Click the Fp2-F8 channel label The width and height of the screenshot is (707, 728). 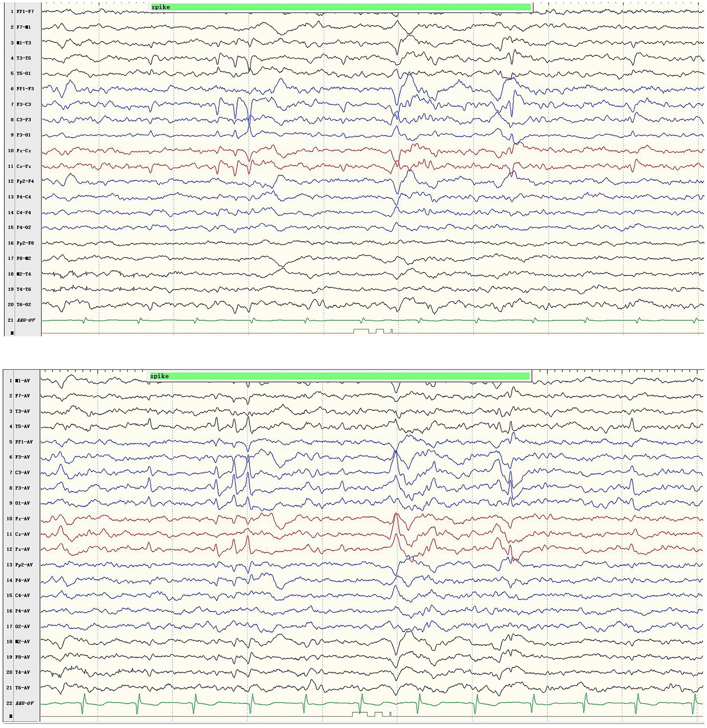click(25, 243)
